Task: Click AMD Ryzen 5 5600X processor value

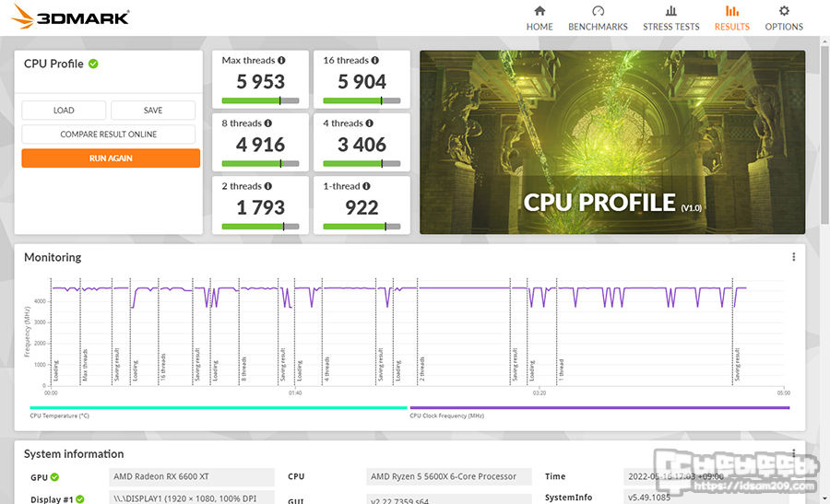Action: pyautogui.click(x=448, y=476)
